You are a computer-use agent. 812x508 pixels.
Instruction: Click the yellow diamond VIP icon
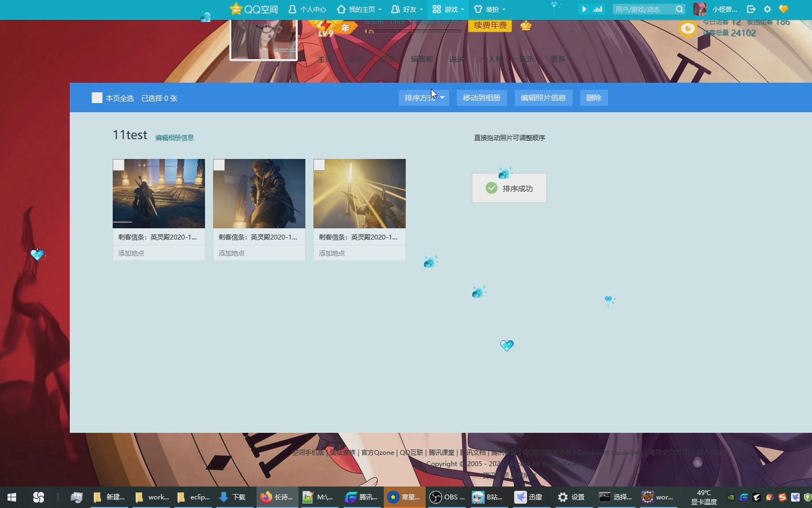tap(783, 9)
